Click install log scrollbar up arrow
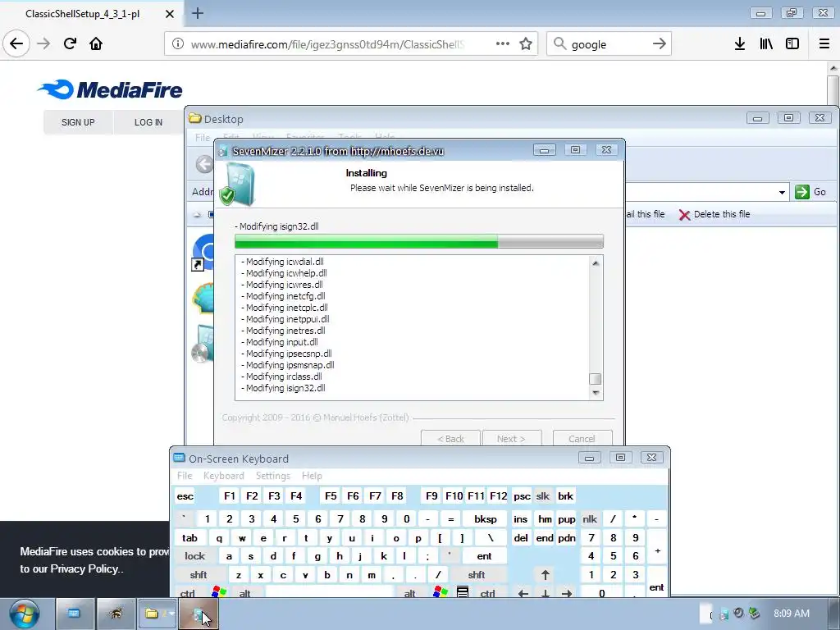This screenshot has width=840, height=630. pos(596,263)
